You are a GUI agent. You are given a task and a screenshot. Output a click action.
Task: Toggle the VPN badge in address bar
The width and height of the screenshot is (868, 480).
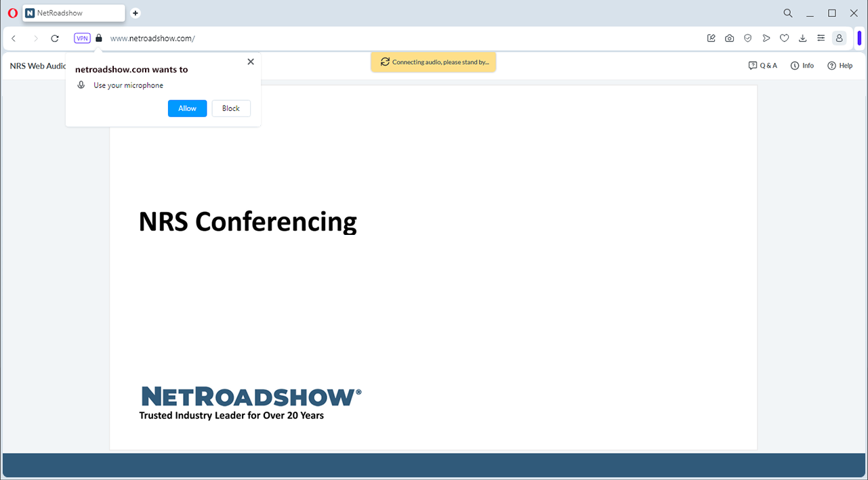[81, 38]
